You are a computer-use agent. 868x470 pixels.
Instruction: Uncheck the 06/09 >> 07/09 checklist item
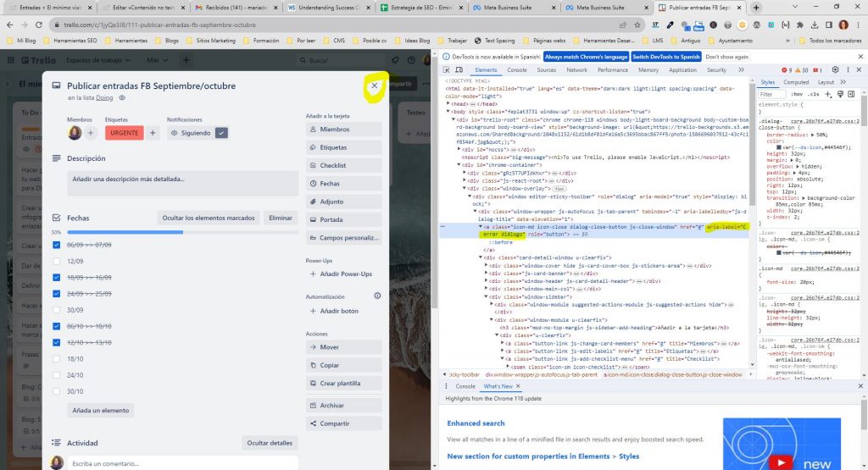click(x=57, y=245)
